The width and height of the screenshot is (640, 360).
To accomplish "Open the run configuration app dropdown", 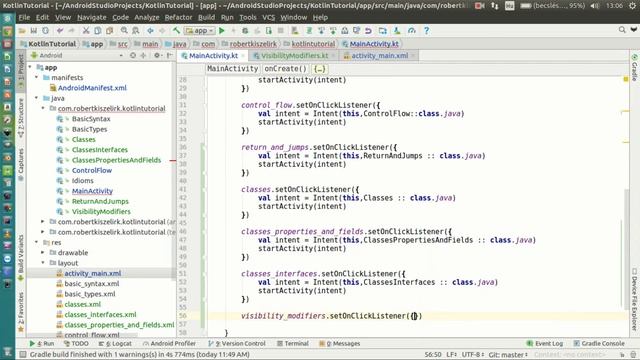I will tap(200, 31).
